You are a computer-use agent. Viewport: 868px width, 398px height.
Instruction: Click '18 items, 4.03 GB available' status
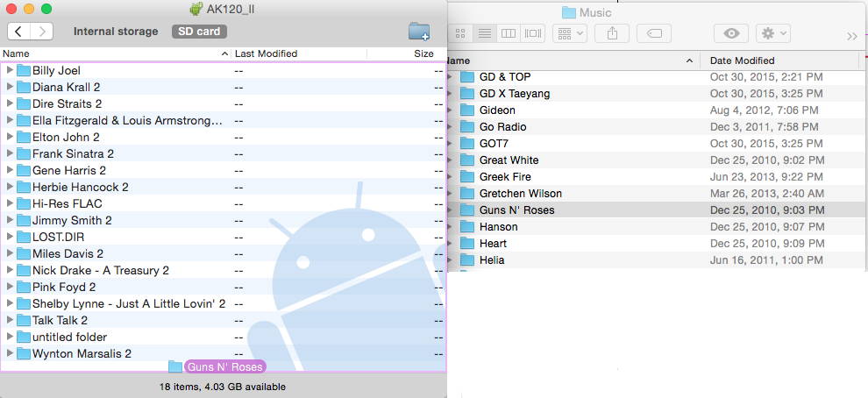click(x=223, y=387)
